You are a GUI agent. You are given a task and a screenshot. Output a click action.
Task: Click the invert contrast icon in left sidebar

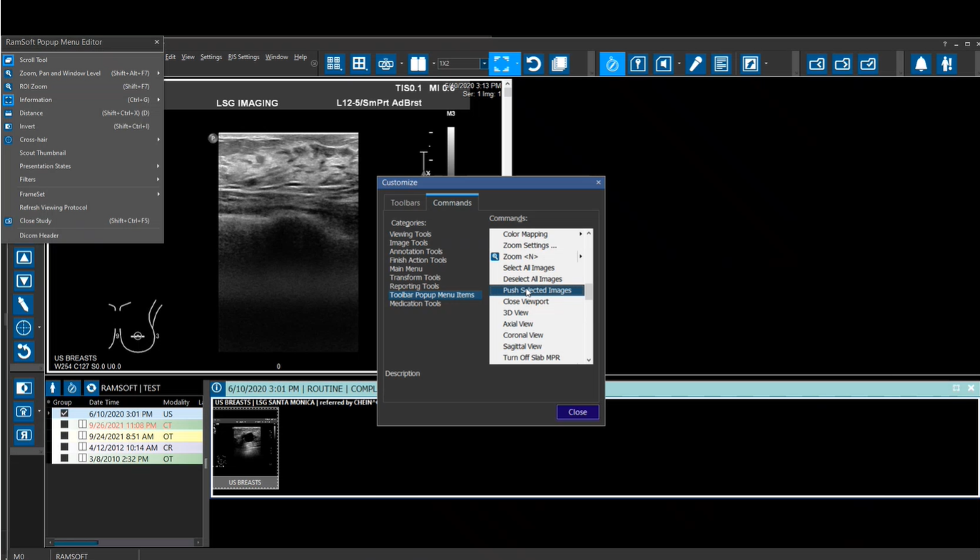(24, 388)
